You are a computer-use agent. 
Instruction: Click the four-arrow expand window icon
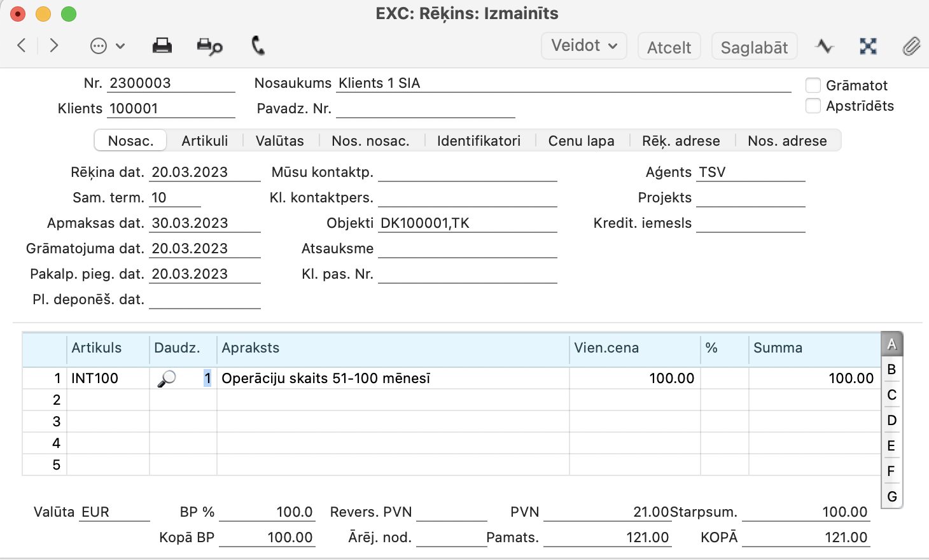click(868, 46)
